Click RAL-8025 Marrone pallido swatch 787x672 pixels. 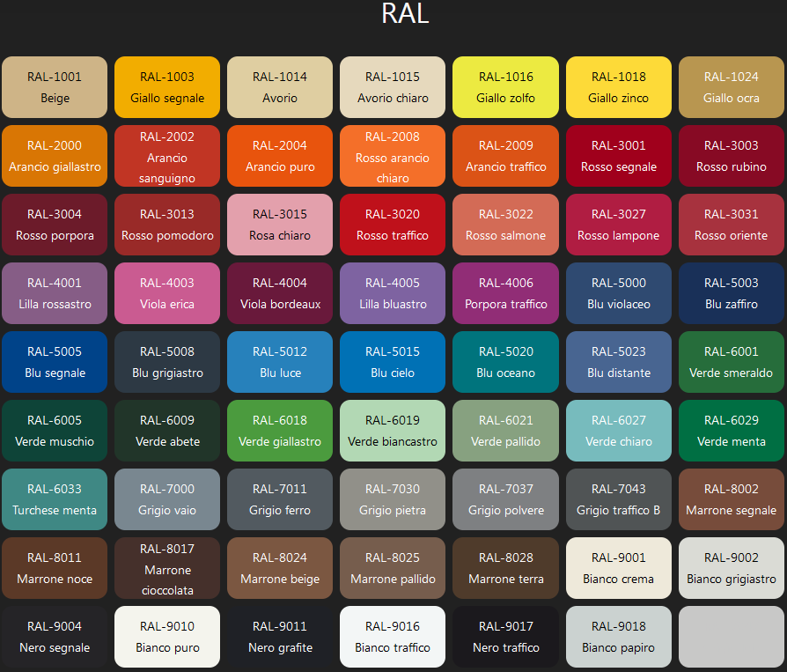pyautogui.click(x=393, y=568)
